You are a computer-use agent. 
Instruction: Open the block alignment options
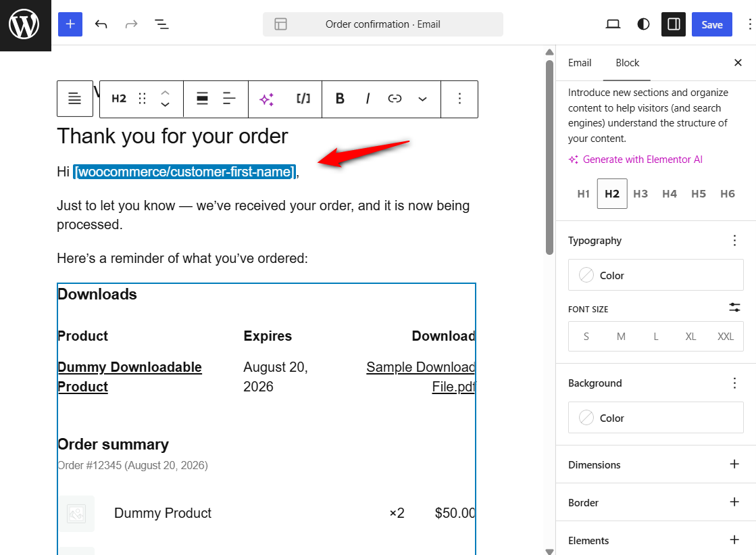click(x=202, y=99)
